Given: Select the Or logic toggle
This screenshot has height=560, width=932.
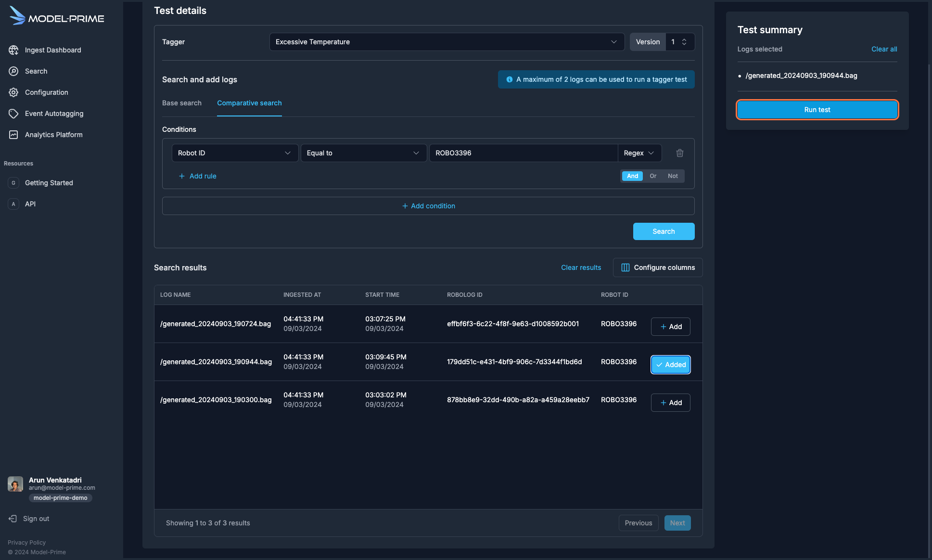Looking at the screenshot, I should click(x=653, y=176).
